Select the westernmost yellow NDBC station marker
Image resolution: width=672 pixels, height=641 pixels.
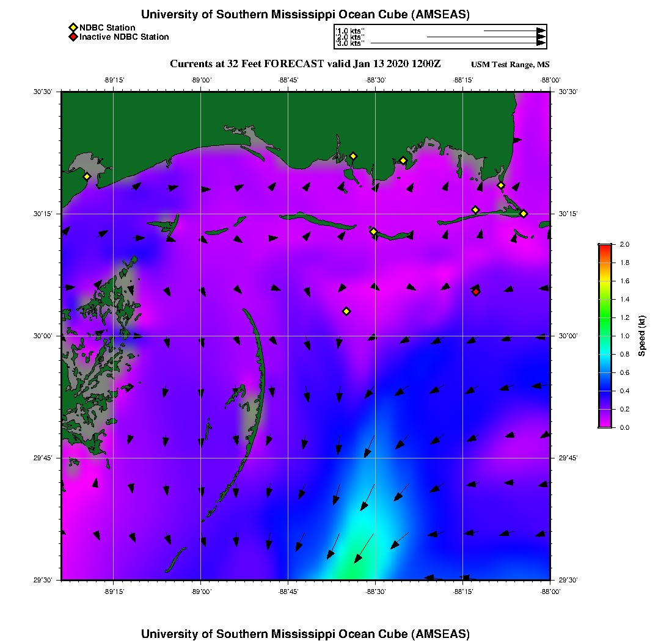87,176
